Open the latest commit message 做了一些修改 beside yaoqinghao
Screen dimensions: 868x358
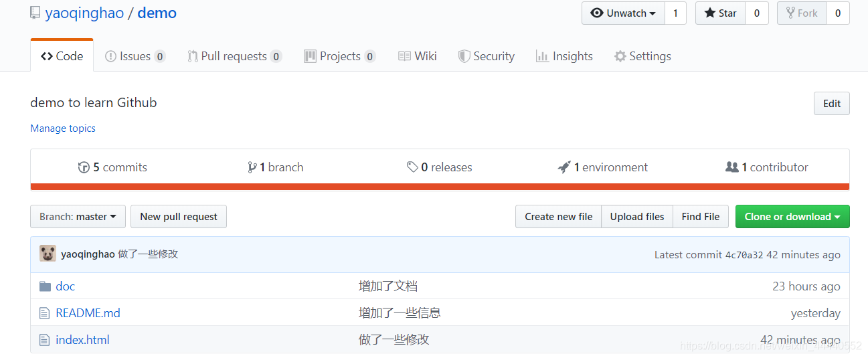pos(148,254)
